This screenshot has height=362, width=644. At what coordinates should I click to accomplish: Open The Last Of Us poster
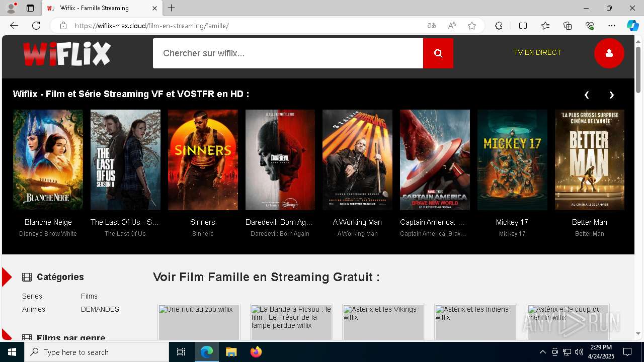point(125,160)
